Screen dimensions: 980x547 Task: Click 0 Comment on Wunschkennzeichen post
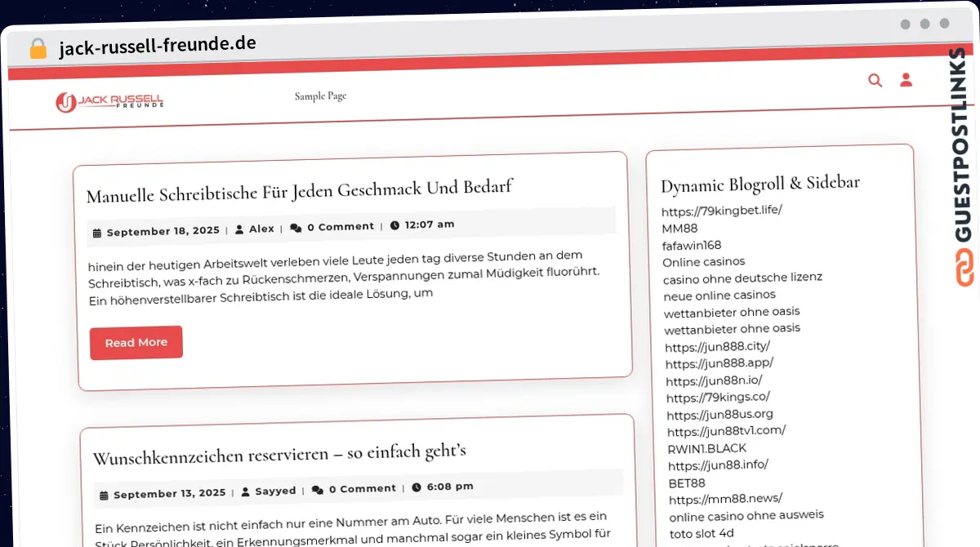coord(363,488)
